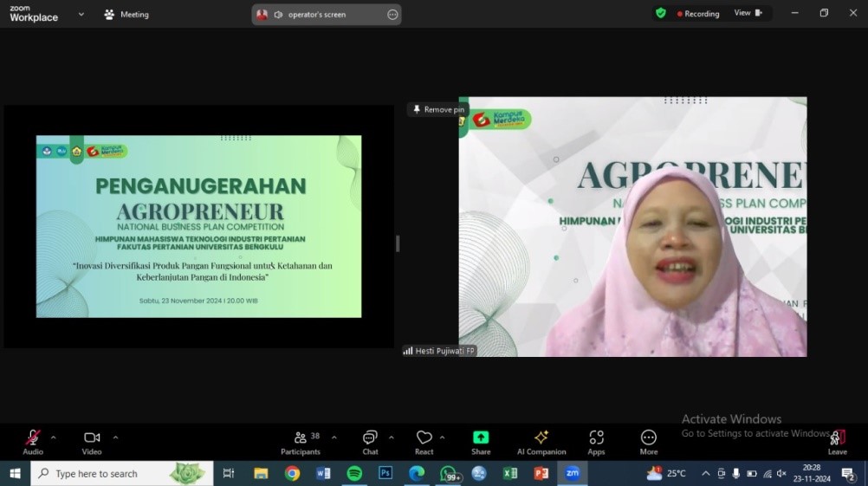Click the operator's screen share label

tap(317, 15)
